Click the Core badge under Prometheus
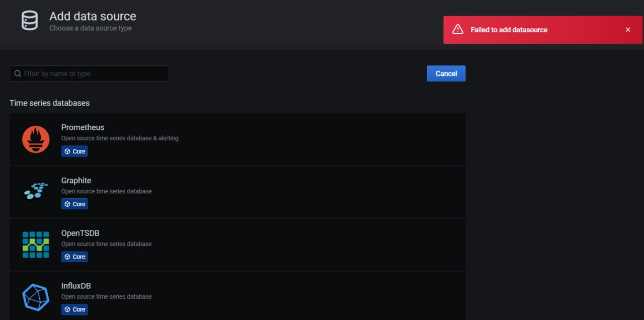 pos(74,151)
